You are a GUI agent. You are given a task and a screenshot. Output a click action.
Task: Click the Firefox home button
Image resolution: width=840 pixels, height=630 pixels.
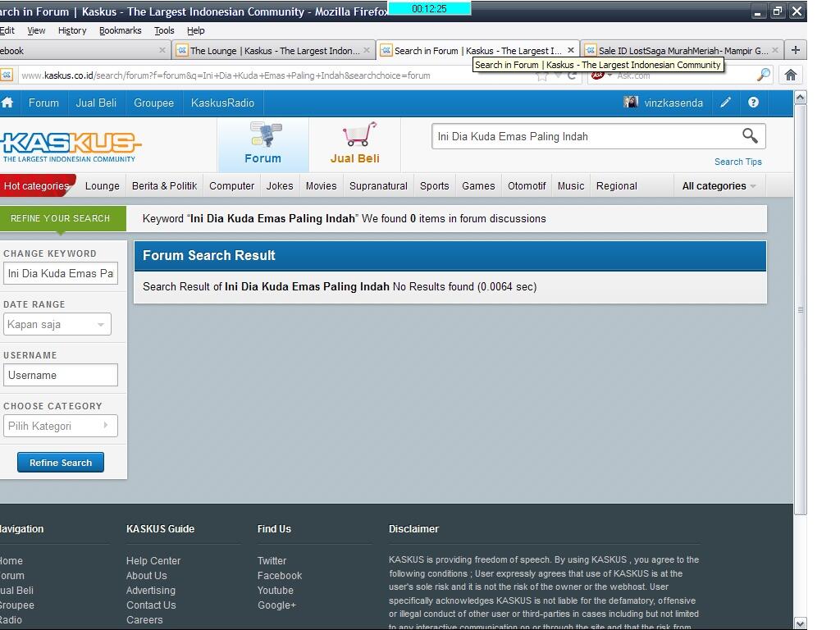point(791,75)
